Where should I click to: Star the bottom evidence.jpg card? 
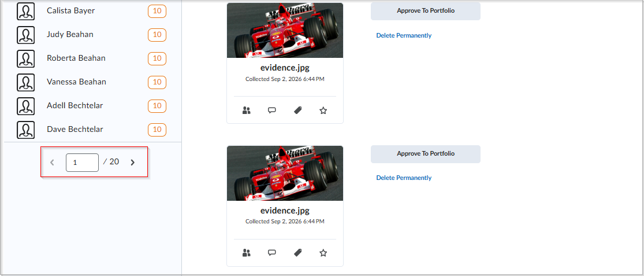[323, 252]
